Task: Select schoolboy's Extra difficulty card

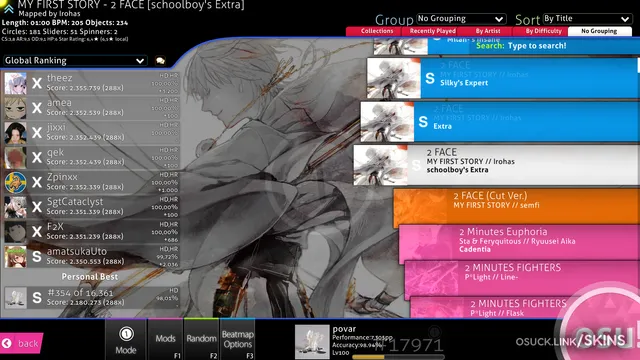Action: click(x=496, y=165)
